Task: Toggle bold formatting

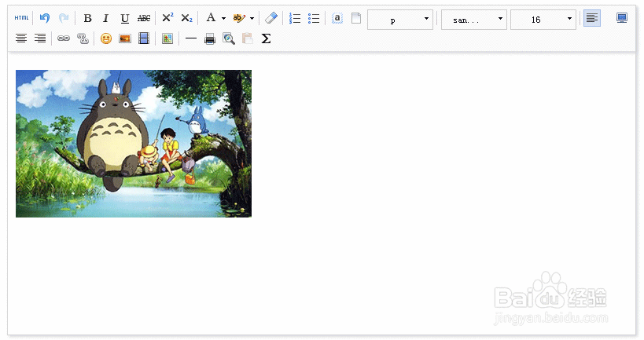Action: 87,18
